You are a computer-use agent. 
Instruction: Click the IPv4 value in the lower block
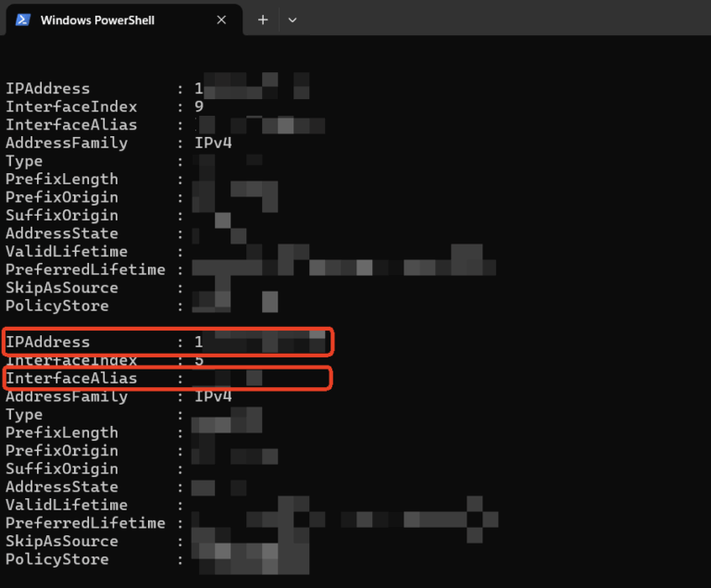click(213, 396)
